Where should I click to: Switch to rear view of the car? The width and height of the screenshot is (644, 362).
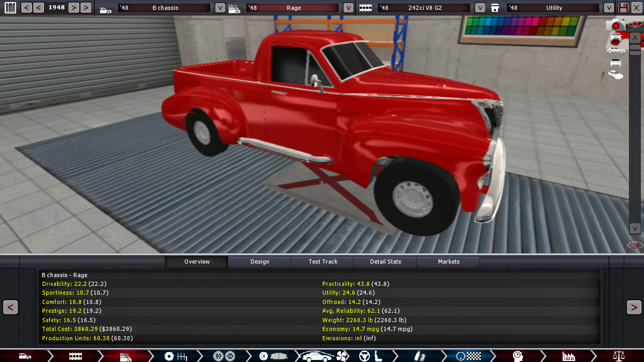(x=616, y=63)
